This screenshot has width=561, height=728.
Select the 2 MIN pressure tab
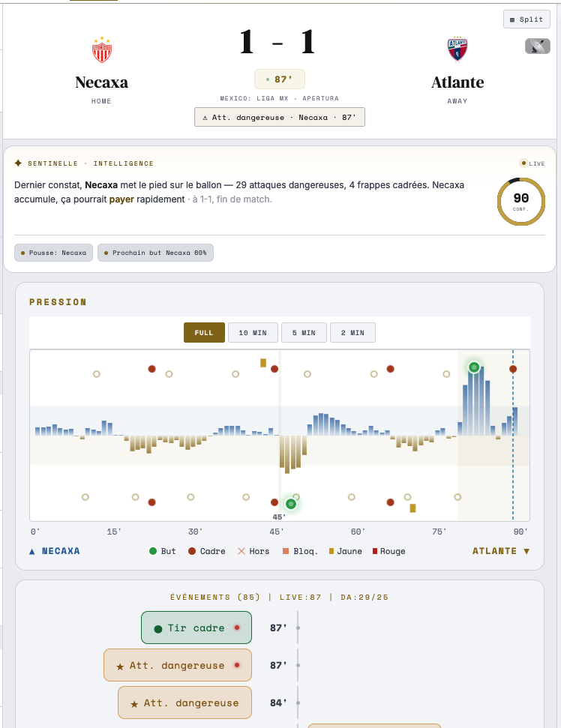pyautogui.click(x=352, y=332)
